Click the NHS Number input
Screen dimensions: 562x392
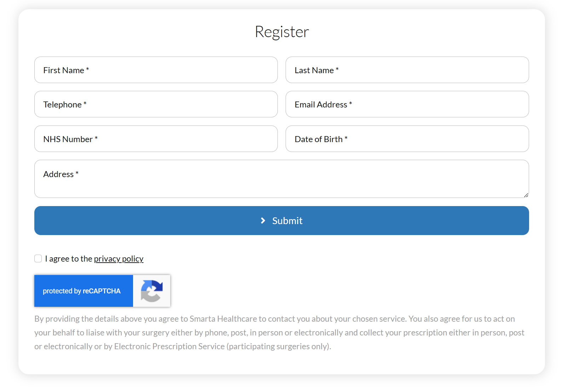tap(156, 139)
